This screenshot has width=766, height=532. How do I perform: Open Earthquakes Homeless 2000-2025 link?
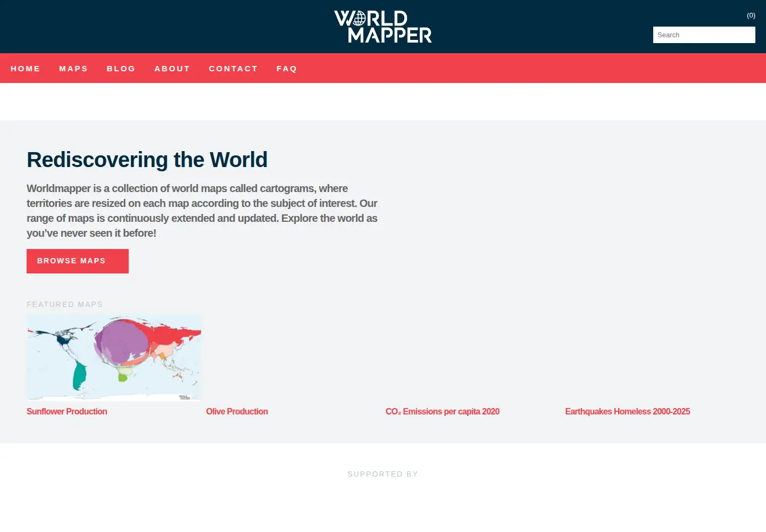628,411
